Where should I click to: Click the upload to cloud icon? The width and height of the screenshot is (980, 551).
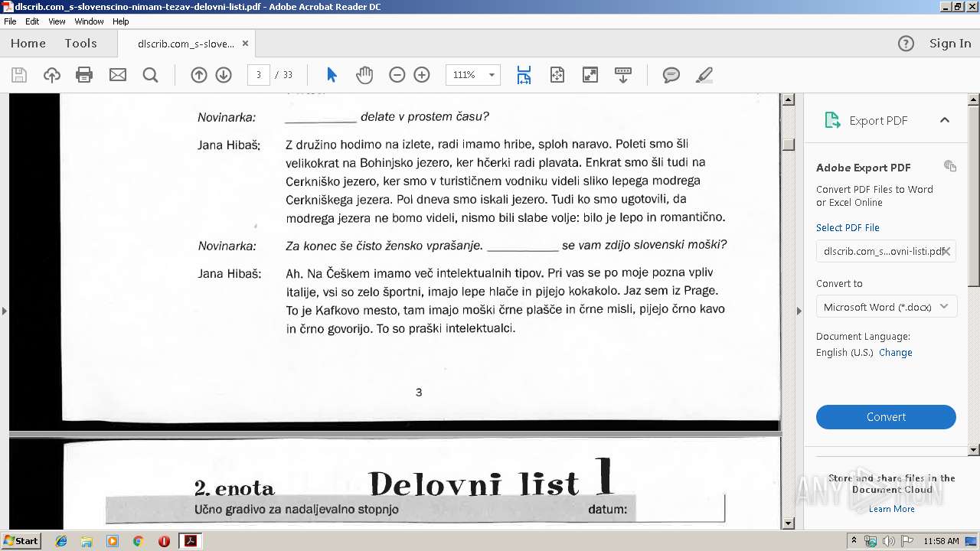tap(52, 75)
